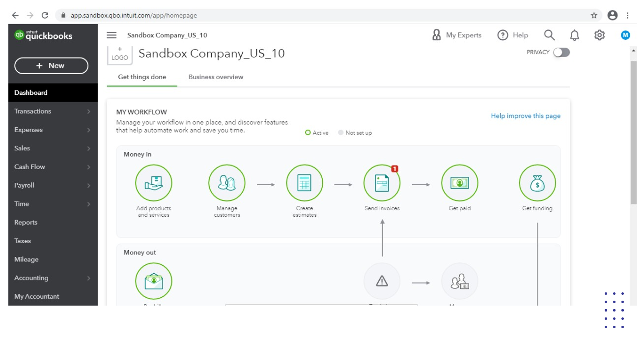Click the Help improve this page link
Viewport: 644px width, 340px height.
[x=526, y=116]
